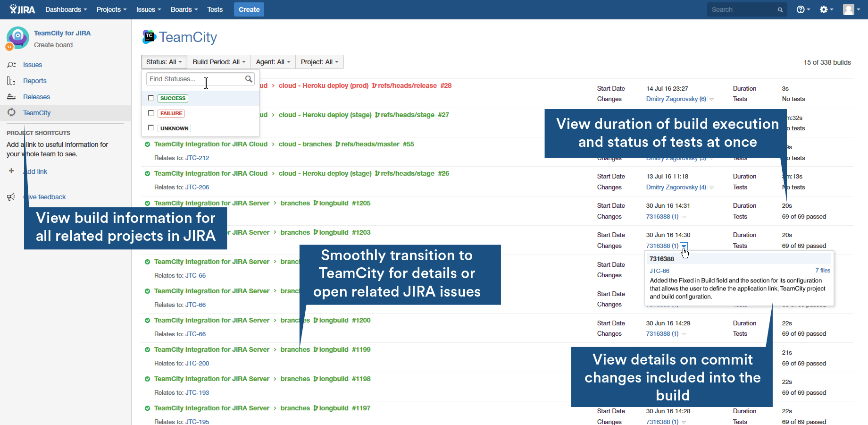Open build number #28 link
The height and width of the screenshot is (425, 868).
(x=446, y=85)
